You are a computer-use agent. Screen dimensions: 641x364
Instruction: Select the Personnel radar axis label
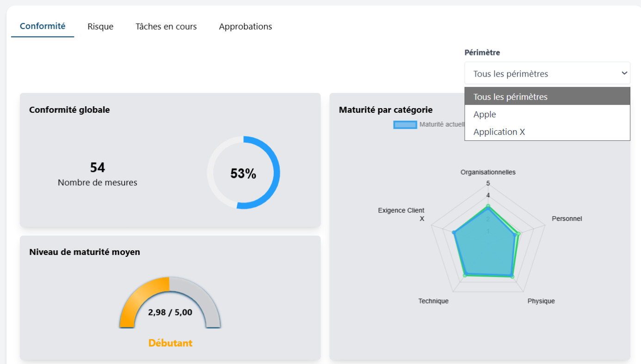567,218
